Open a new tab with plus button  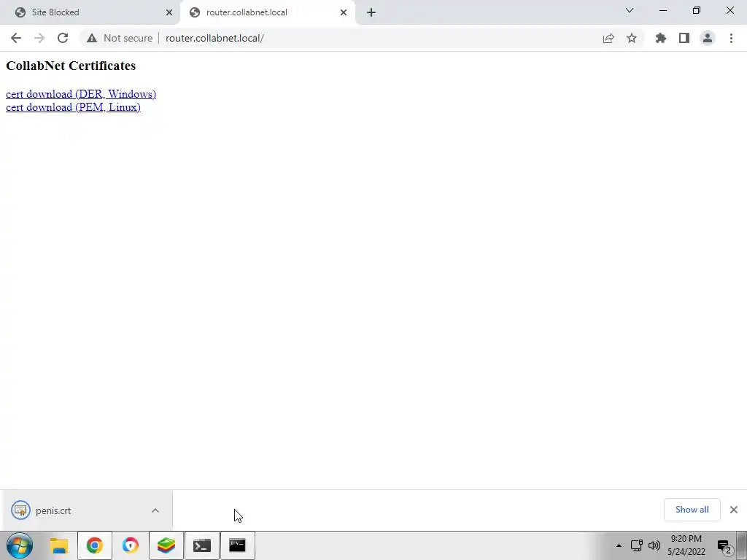[x=371, y=12]
